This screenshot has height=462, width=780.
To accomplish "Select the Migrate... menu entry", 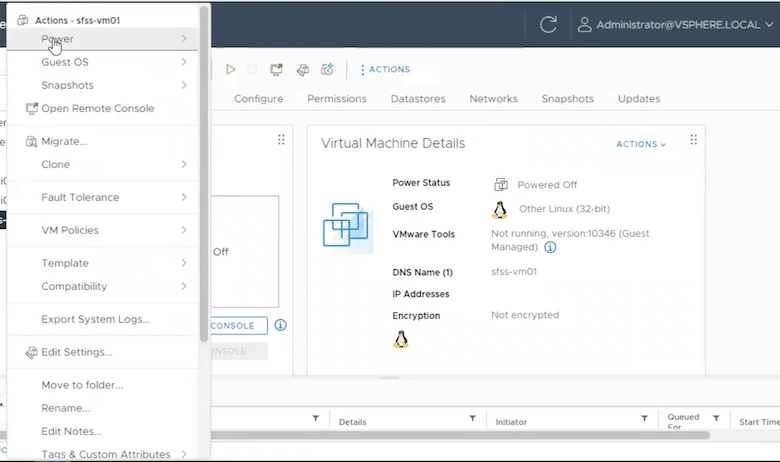I will click(x=103, y=141).
